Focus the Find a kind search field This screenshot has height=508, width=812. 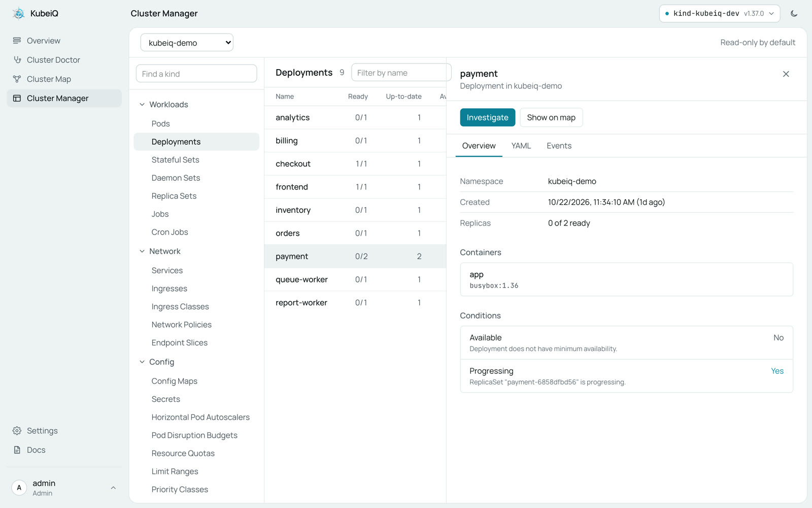[x=196, y=74]
